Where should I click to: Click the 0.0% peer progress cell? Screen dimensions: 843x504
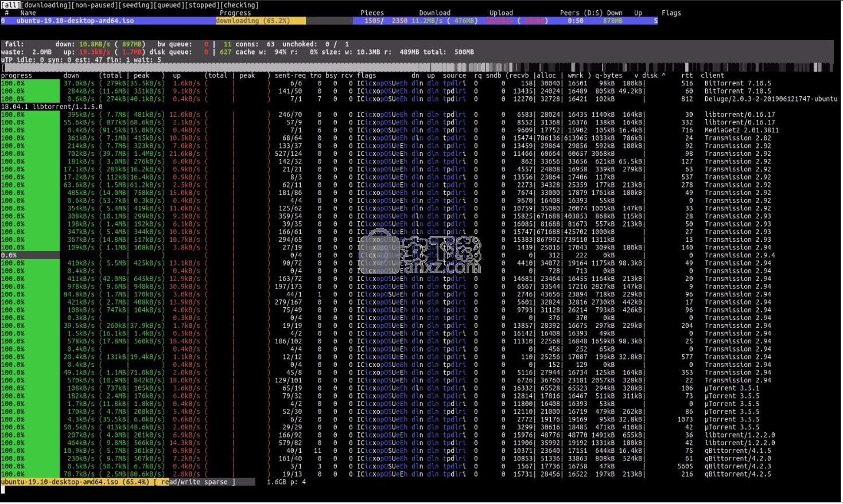30,255
